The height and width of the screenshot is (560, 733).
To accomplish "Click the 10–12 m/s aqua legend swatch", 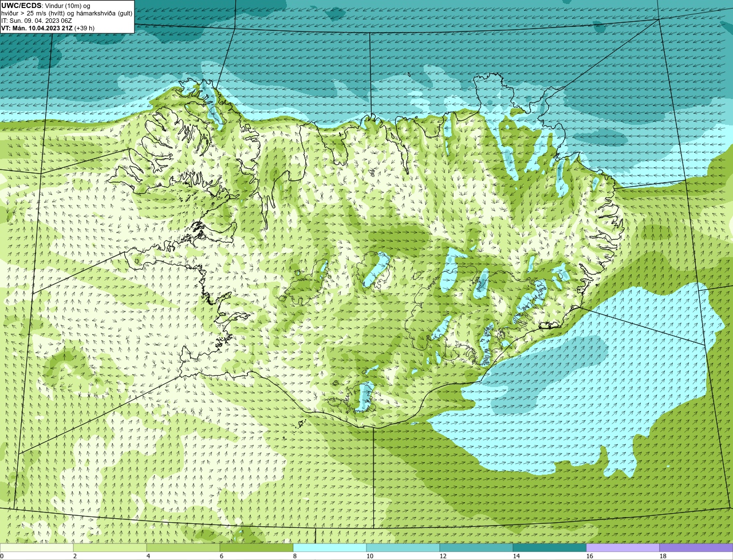I will (403, 547).
